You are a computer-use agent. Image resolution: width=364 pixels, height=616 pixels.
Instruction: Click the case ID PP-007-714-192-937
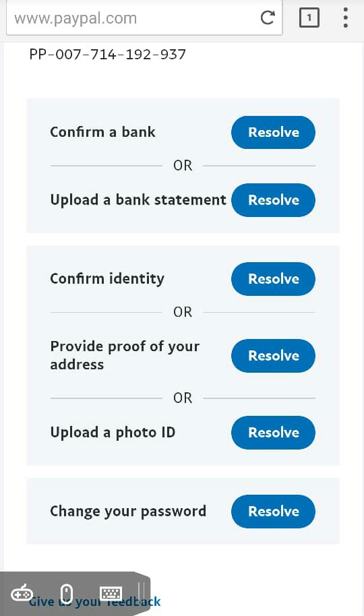tap(107, 54)
